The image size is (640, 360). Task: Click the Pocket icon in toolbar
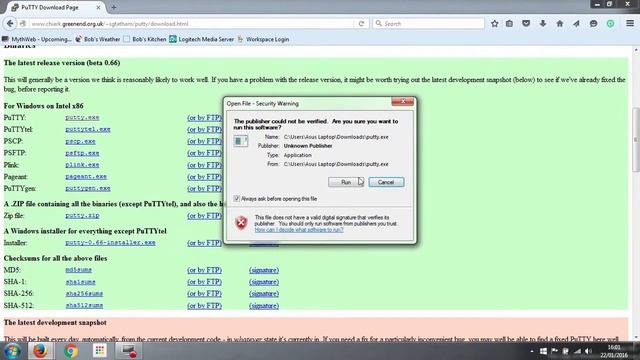(x=526, y=24)
